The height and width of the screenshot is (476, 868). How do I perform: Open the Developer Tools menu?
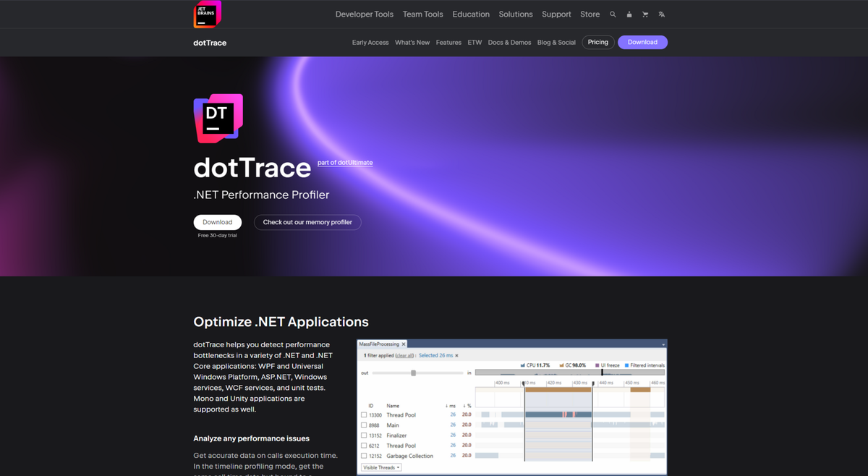tap(365, 14)
